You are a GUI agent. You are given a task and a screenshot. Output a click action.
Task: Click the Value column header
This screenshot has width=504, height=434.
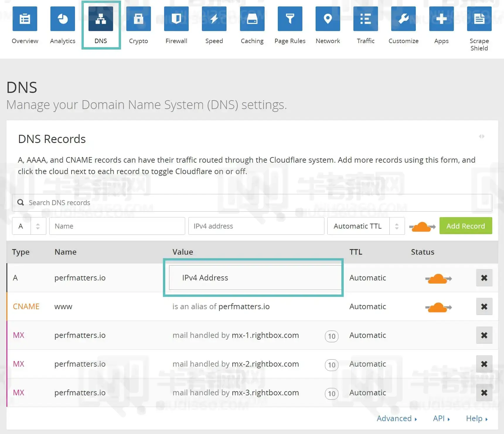(183, 252)
